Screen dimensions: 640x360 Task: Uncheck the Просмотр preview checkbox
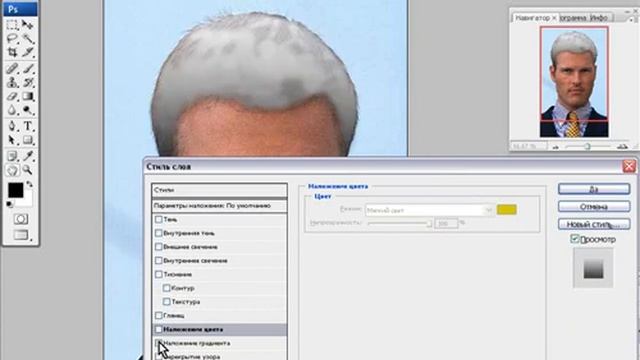click(x=575, y=239)
